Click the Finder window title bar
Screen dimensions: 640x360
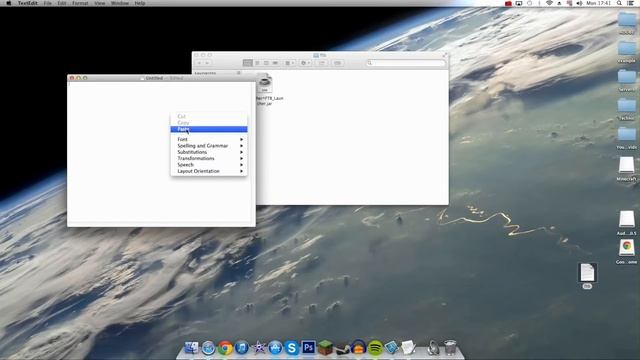[320, 55]
